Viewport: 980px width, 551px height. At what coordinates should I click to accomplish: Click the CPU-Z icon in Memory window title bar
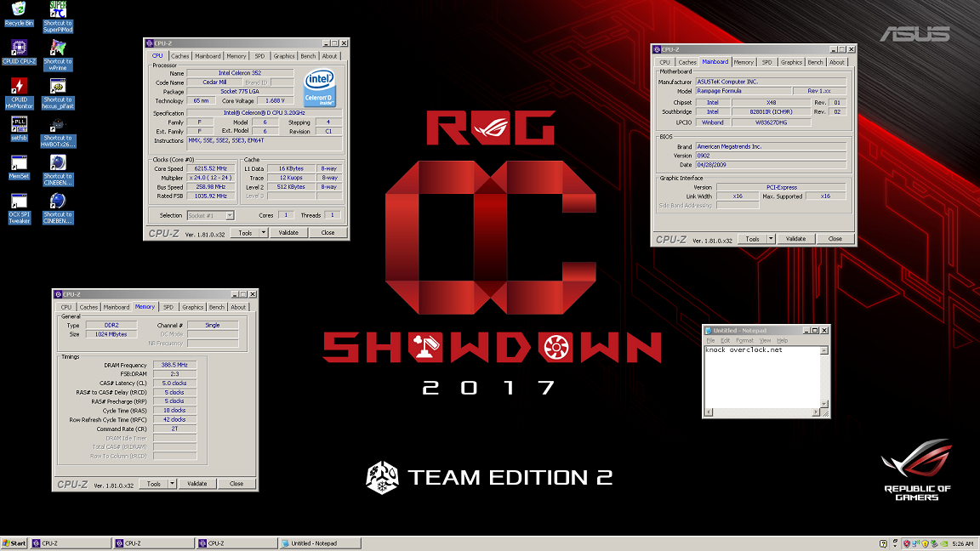pos(58,294)
